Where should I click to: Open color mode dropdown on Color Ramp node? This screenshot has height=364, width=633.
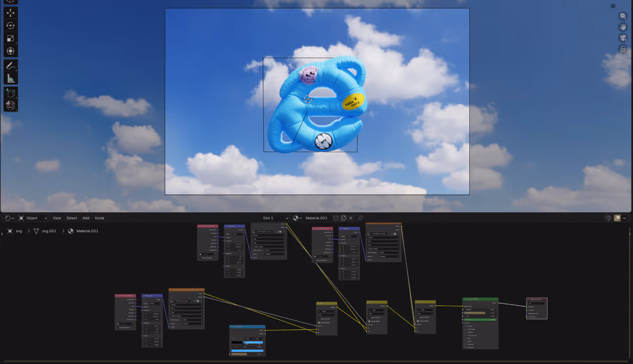click(249, 338)
